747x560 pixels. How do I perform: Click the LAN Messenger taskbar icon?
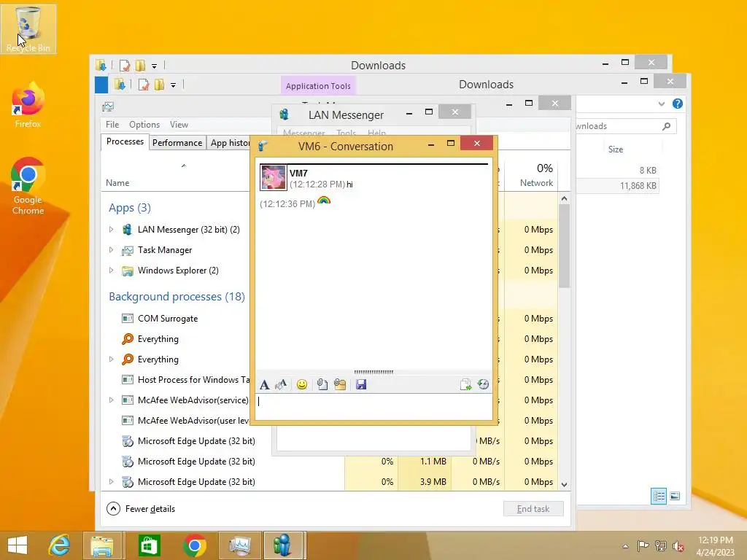pyautogui.click(x=284, y=545)
